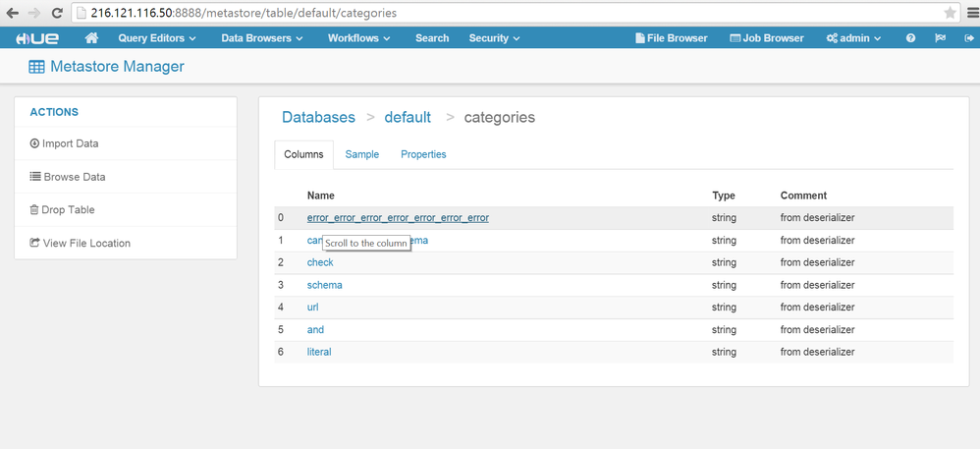Open the File Browser link
This screenshot has width=980, height=449.
[672, 38]
